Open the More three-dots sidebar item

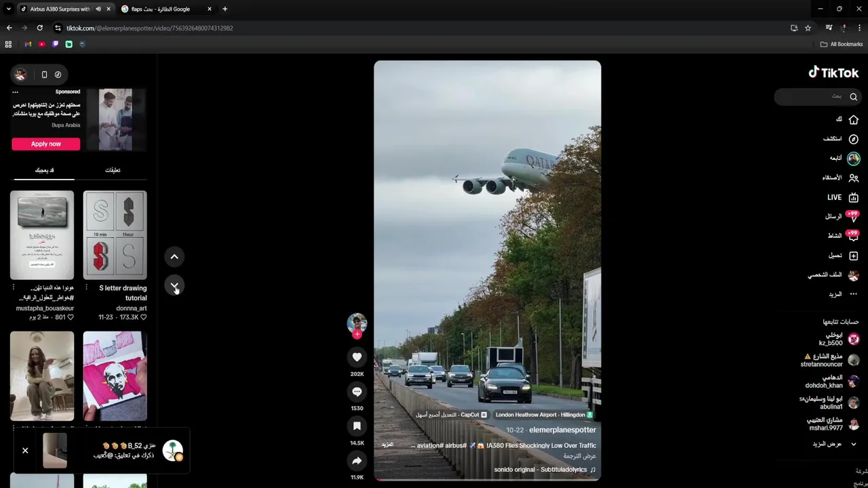tap(853, 294)
